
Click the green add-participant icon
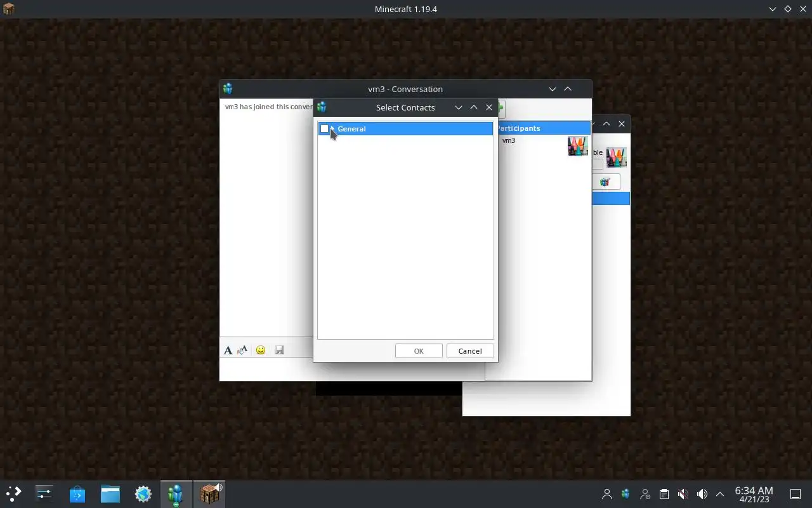click(501, 109)
